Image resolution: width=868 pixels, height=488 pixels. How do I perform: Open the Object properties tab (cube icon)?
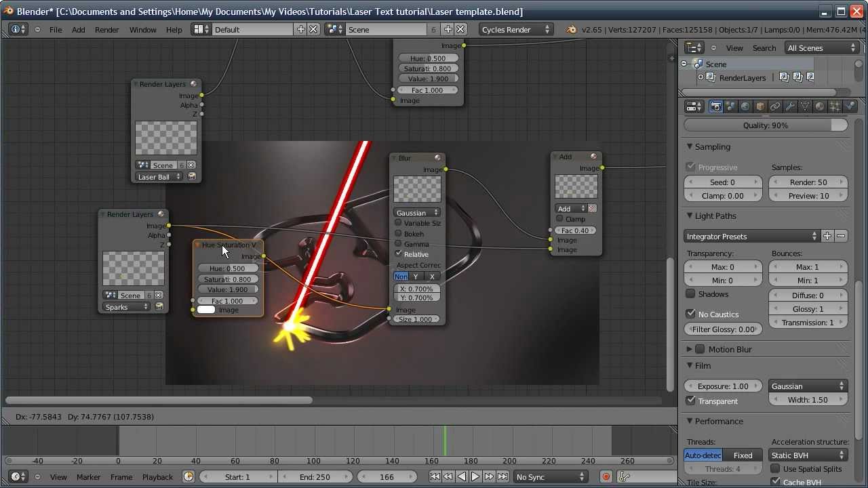(x=760, y=106)
